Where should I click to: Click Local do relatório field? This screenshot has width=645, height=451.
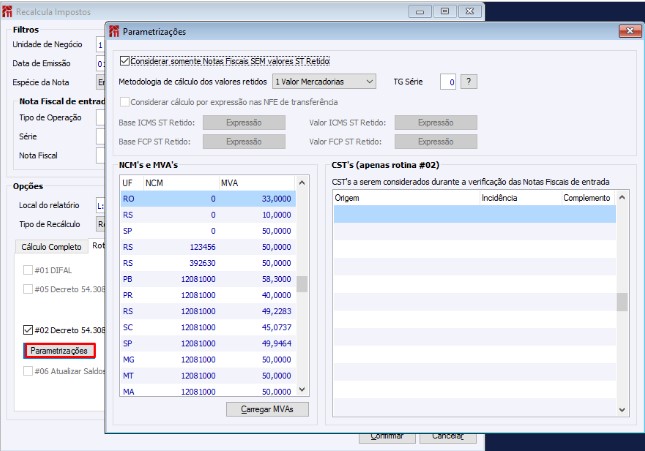click(x=100, y=205)
